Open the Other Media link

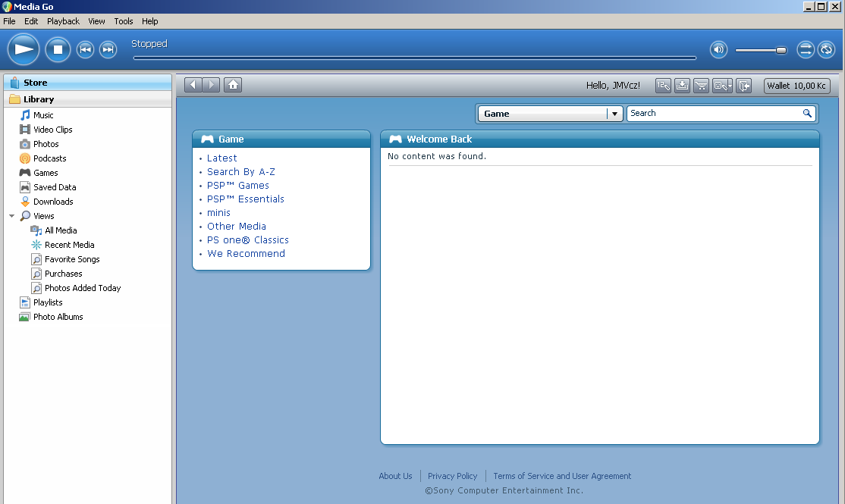(237, 226)
